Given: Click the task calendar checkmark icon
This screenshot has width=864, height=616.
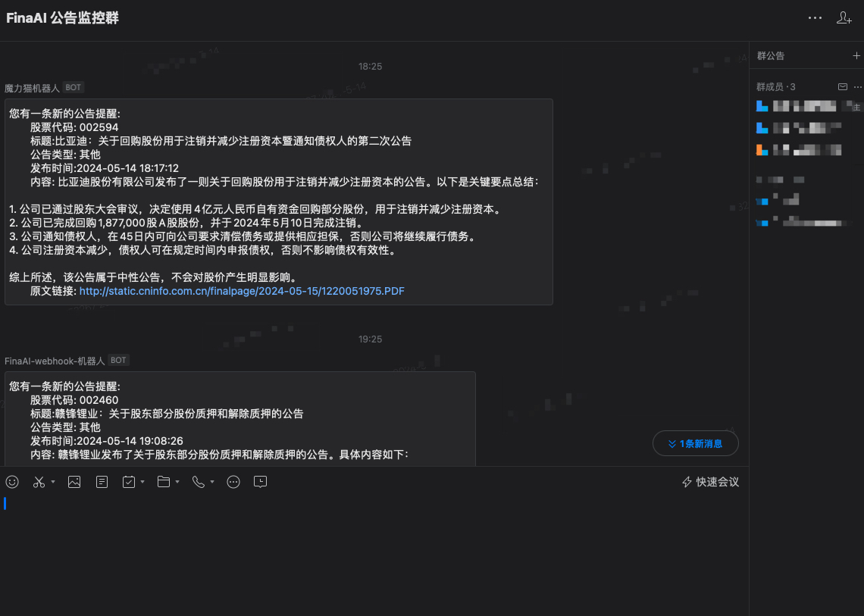Looking at the screenshot, I should tap(129, 482).
